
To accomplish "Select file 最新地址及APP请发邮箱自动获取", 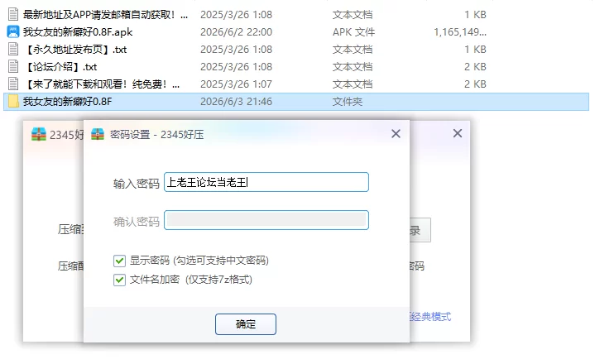I will click(105, 14).
